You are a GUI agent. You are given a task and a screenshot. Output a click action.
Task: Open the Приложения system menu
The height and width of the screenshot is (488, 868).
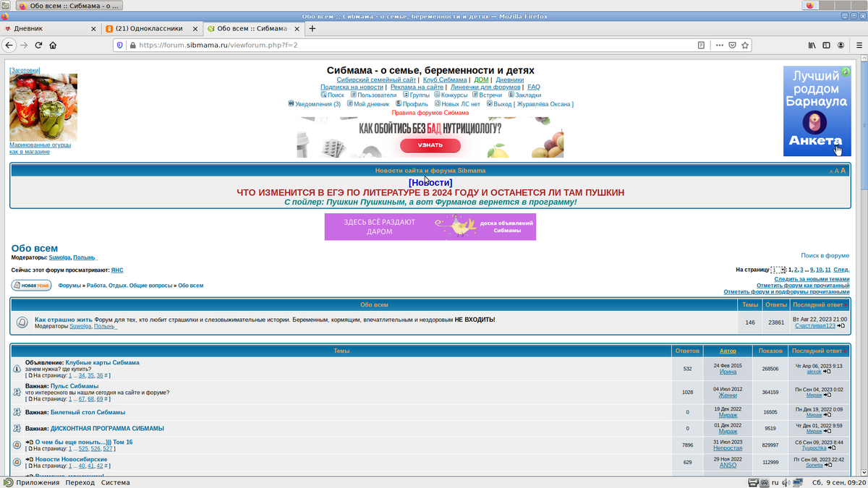[38, 482]
